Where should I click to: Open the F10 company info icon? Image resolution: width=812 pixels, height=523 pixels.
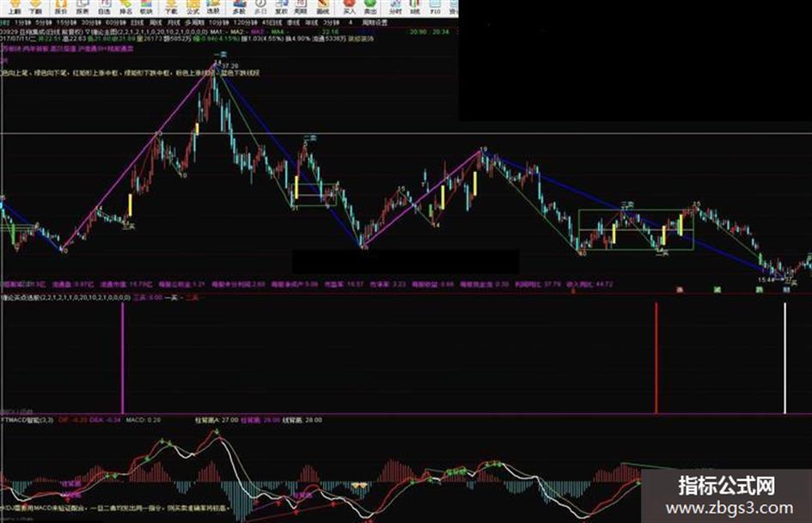pyautogui.click(x=435, y=7)
